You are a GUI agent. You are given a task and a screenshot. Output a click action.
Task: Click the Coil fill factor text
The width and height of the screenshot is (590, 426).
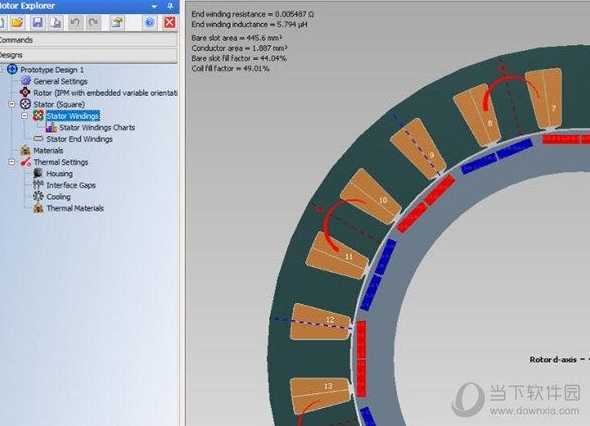230,68
